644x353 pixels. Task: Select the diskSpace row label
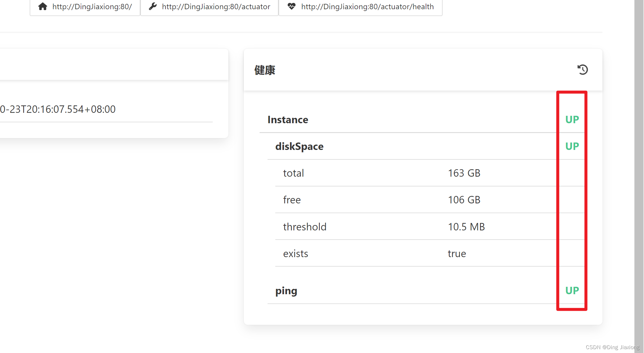point(299,146)
